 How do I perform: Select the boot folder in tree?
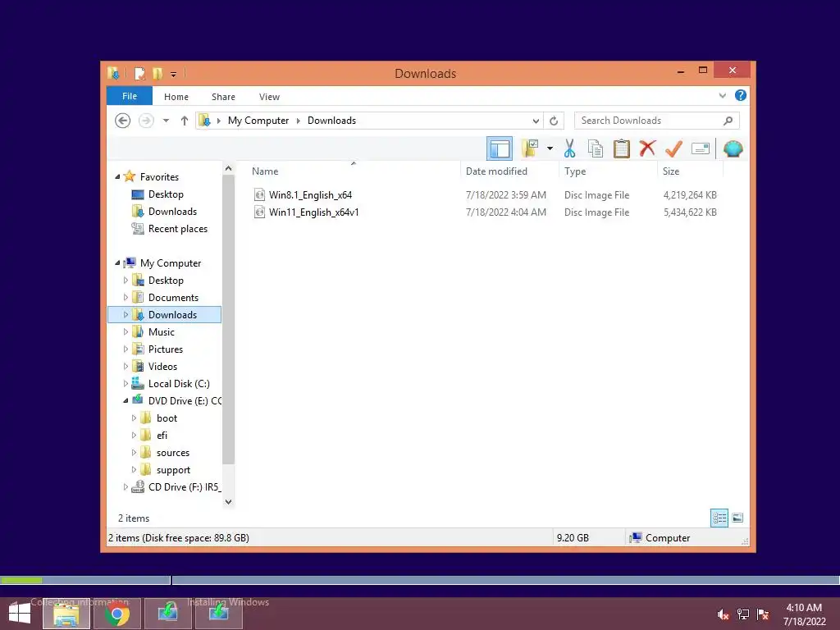(x=167, y=418)
